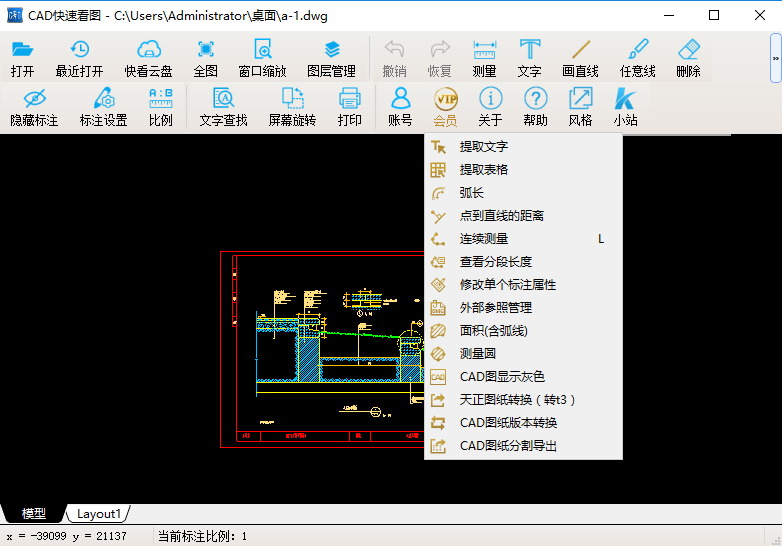Open the 帮助 help icon
Viewport: 782px width, 546px height.
(x=536, y=107)
